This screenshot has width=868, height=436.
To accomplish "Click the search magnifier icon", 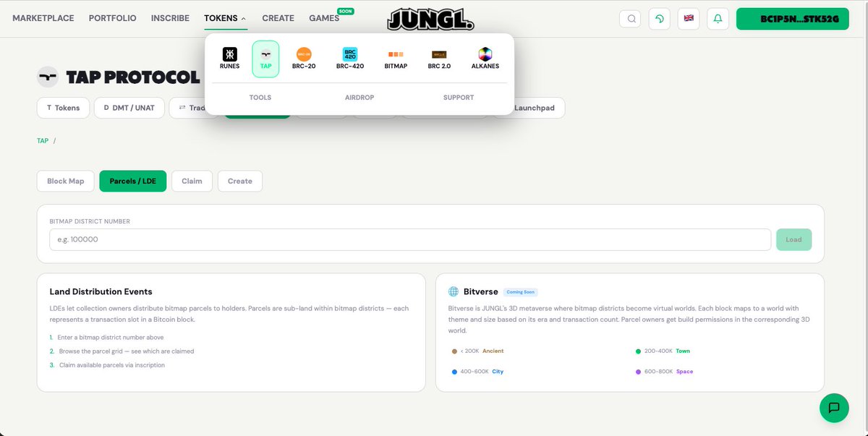I will 631,19.
